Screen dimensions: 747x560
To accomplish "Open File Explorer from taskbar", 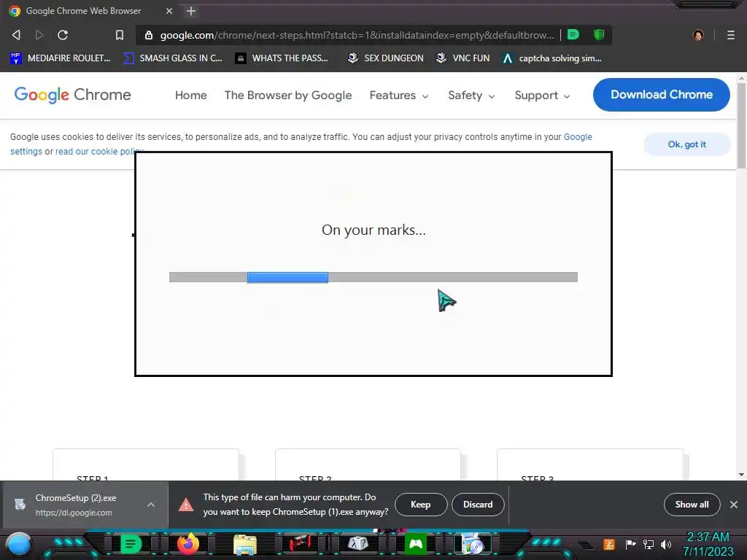I will point(245,545).
